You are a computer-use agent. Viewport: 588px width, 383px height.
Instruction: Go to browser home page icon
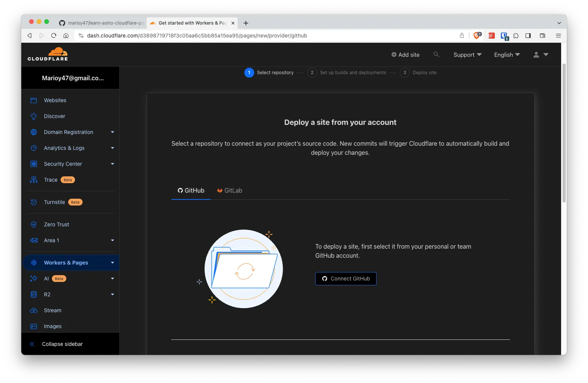[66, 36]
